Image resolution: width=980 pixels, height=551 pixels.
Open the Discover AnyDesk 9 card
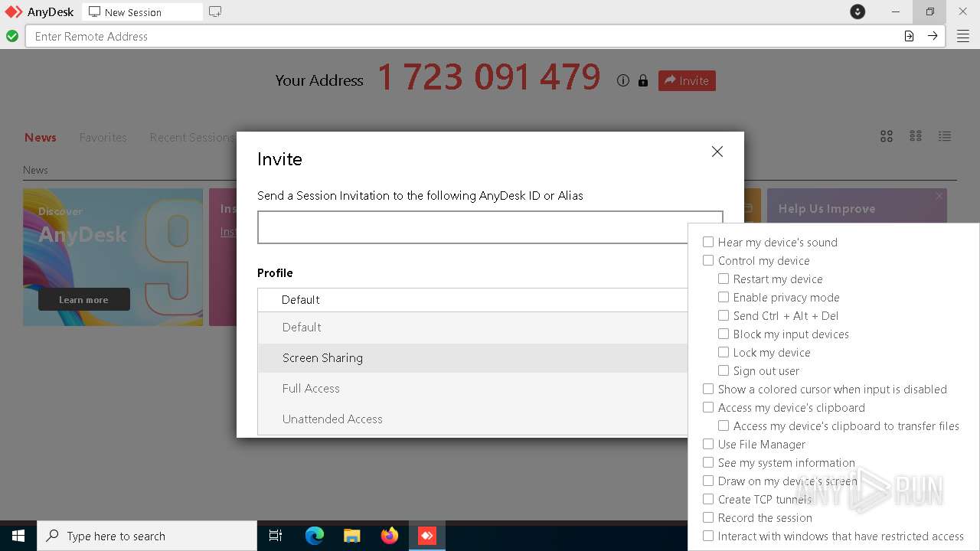113,257
